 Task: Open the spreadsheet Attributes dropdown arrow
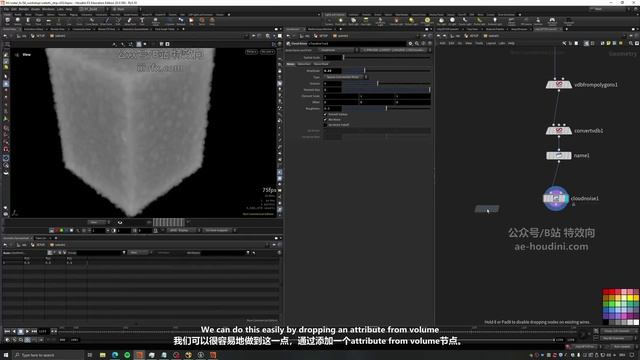[248, 253]
